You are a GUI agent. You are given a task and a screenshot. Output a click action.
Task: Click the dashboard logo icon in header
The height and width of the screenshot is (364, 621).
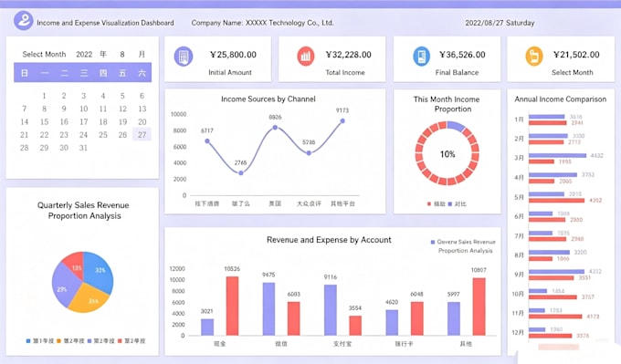pos(24,20)
